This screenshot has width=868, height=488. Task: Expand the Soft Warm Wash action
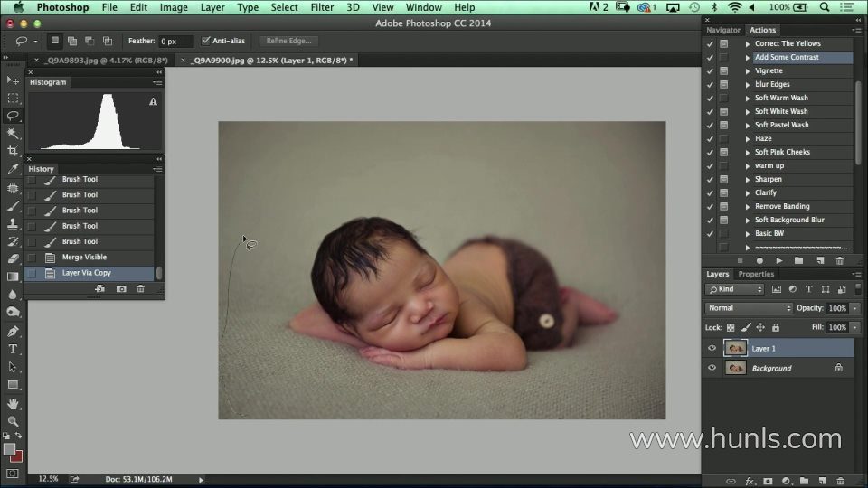(x=748, y=98)
